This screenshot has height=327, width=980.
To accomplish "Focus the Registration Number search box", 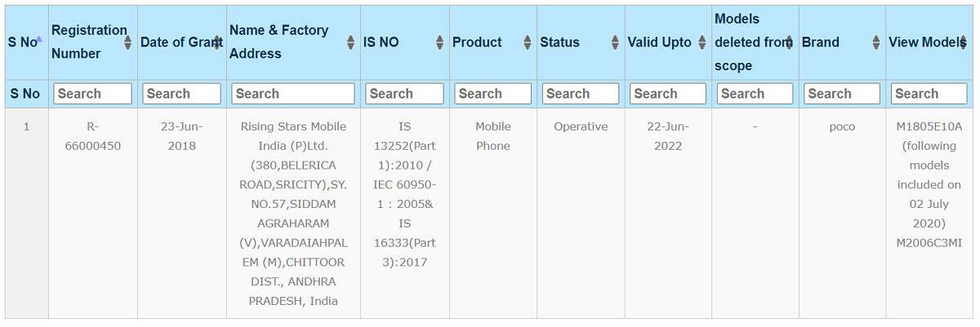I will pos(93,94).
